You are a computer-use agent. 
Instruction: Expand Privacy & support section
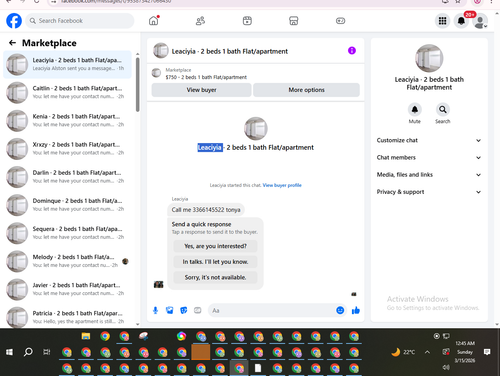[429, 192]
